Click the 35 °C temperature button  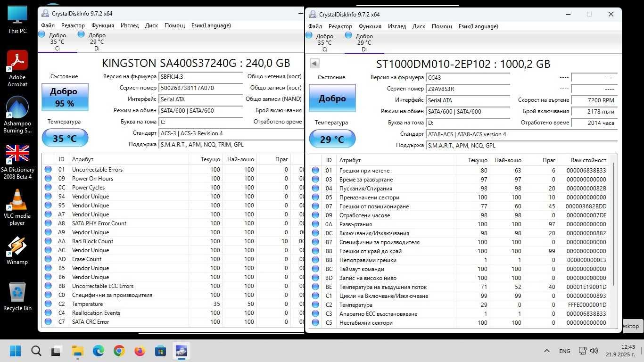pyautogui.click(x=65, y=138)
